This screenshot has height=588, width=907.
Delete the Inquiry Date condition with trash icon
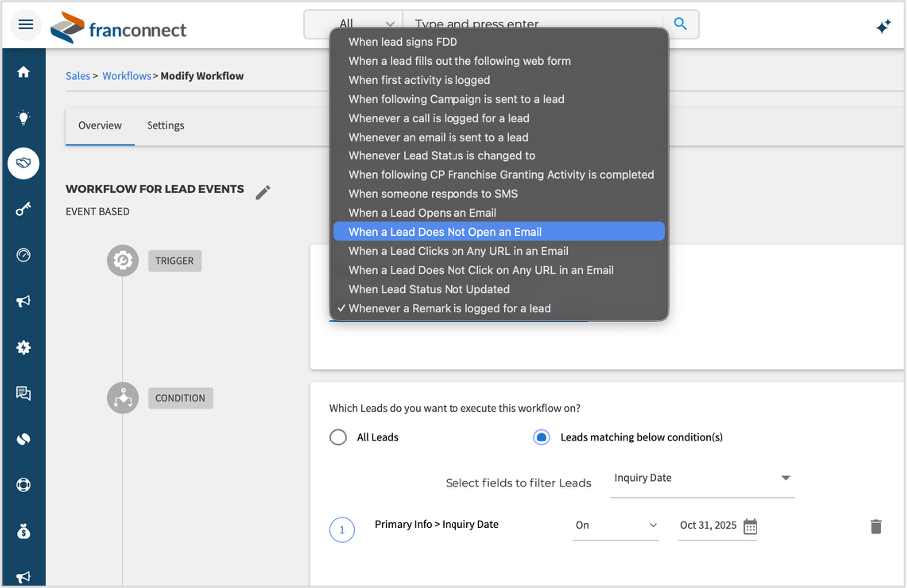[x=876, y=526]
